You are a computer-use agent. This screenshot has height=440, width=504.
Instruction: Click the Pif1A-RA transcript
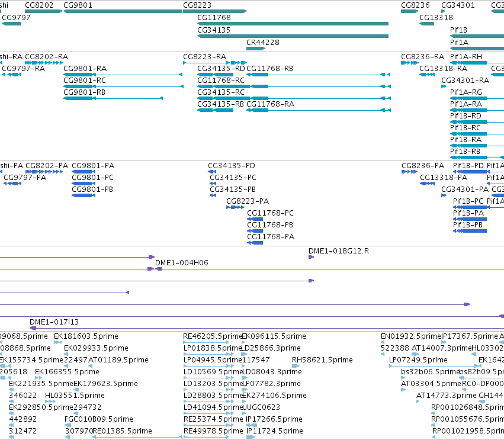pos(477,110)
